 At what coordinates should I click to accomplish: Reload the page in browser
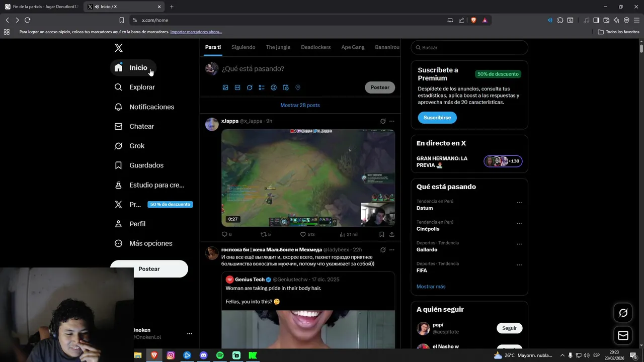click(x=27, y=20)
